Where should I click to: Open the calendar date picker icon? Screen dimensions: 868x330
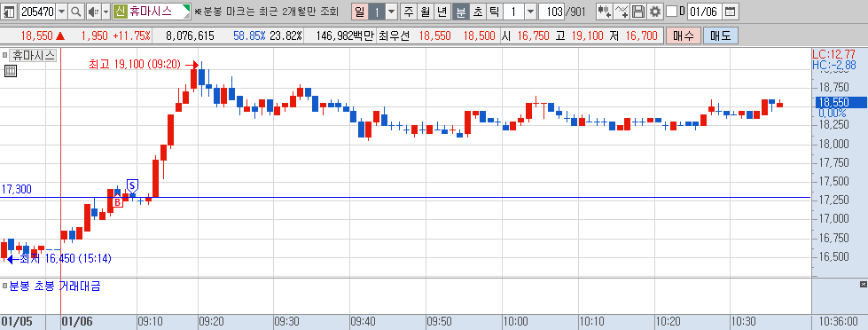(x=731, y=11)
